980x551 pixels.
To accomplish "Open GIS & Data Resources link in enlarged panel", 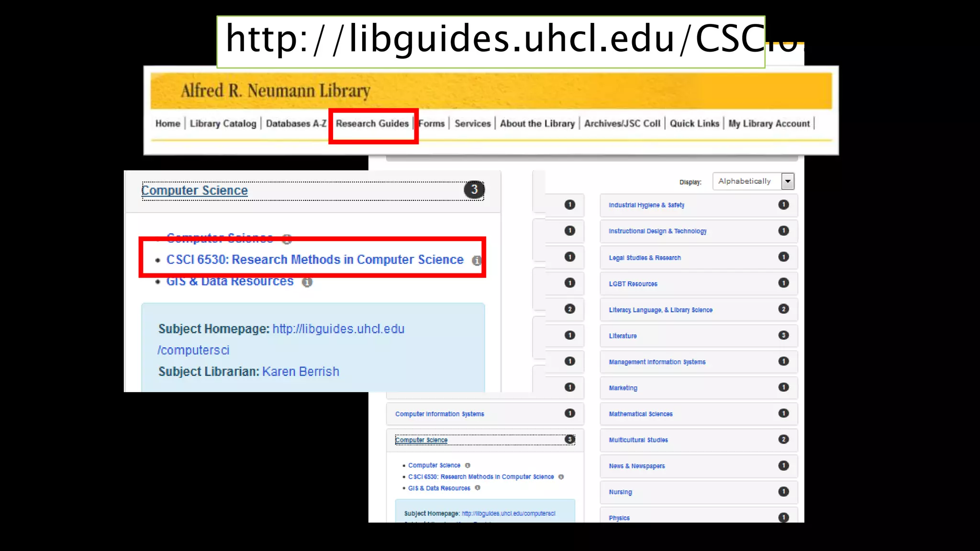I will 230,281.
